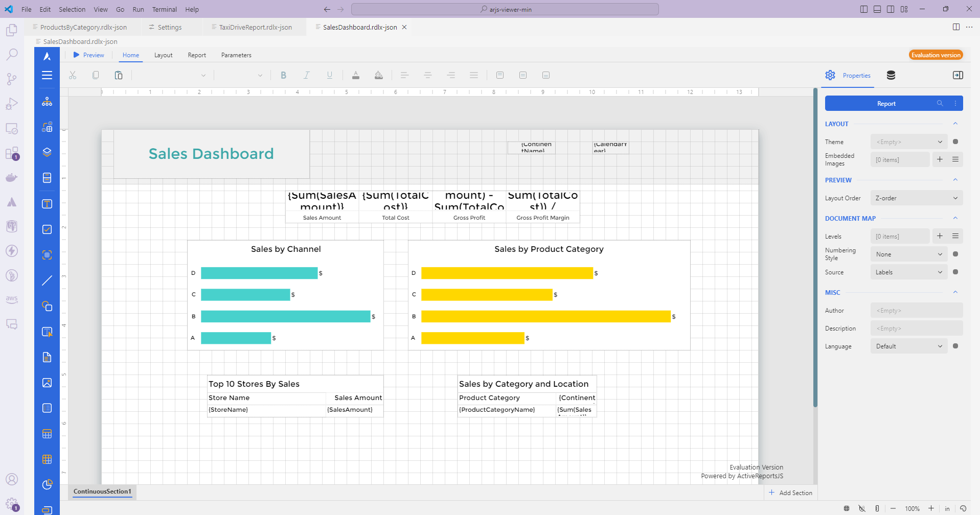
Task: Click the 100% zoom level indicator
Action: 912,509
